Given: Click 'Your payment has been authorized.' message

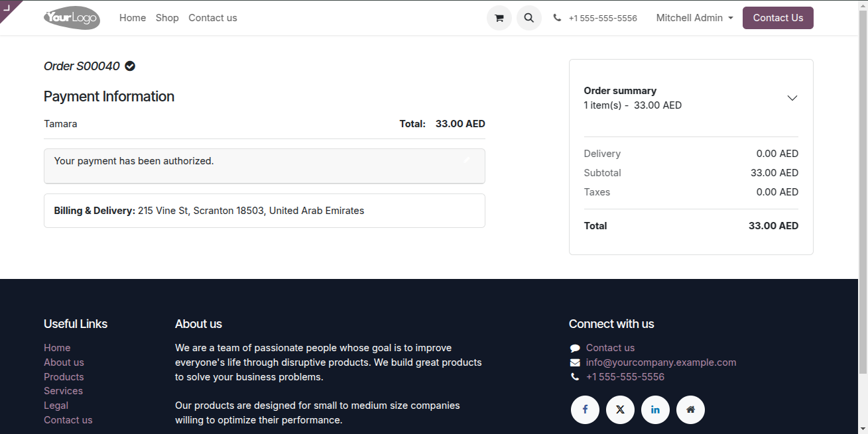Looking at the screenshot, I should [x=134, y=161].
